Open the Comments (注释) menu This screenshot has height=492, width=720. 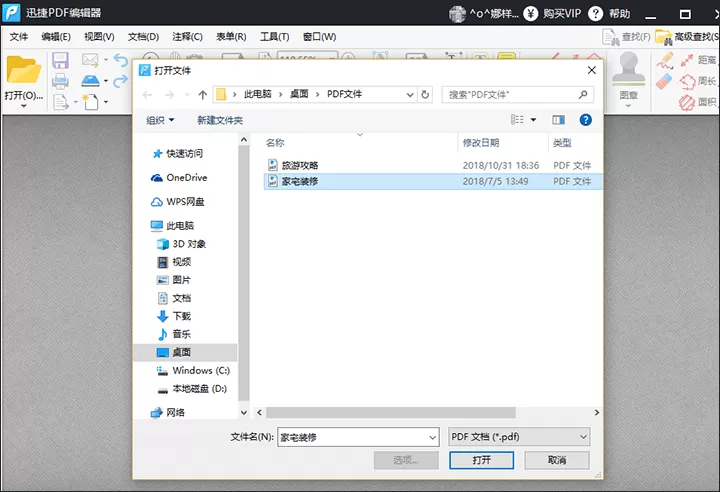187,37
